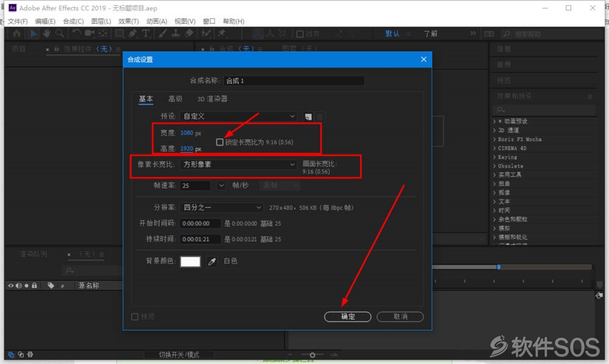Click the search help magnifier icon

tap(507, 34)
